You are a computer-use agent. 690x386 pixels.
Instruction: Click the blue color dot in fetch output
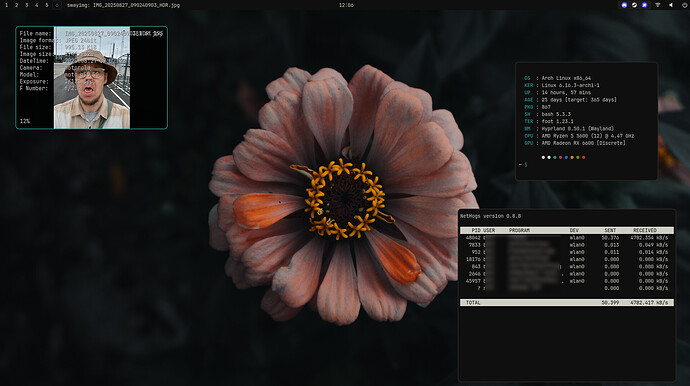pos(566,158)
